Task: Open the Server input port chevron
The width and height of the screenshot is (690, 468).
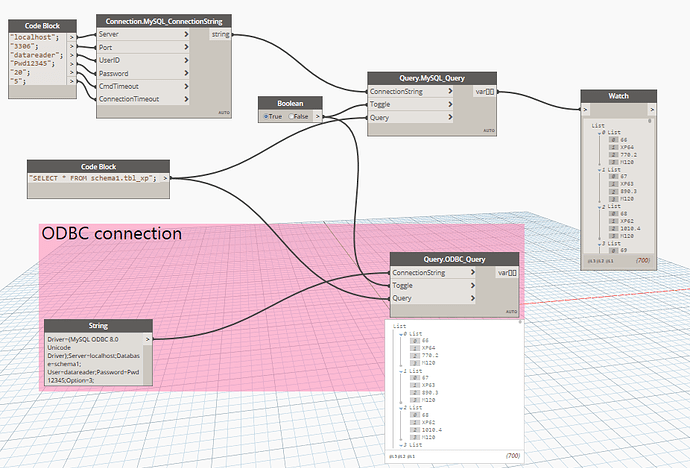Action: (186, 34)
